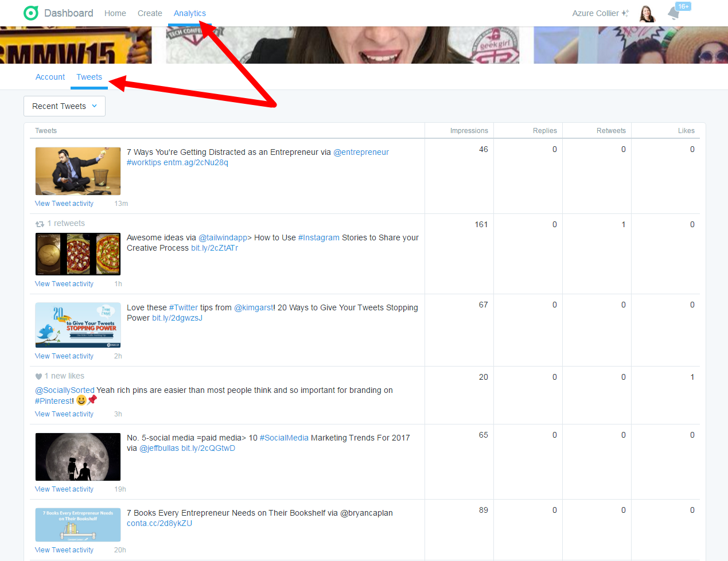Screen dimensions: 728x561
Task: Click the 46 impressions value
Action: click(484, 149)
